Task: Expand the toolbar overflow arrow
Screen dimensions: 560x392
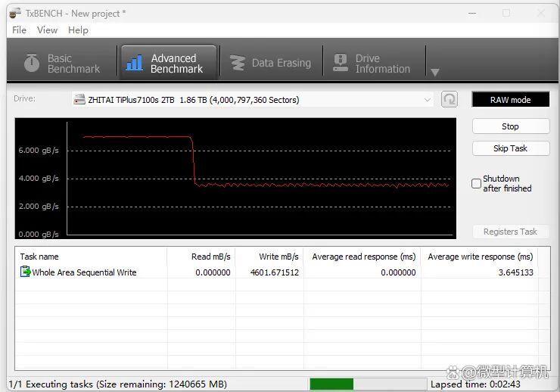Action: pos(434,72)
